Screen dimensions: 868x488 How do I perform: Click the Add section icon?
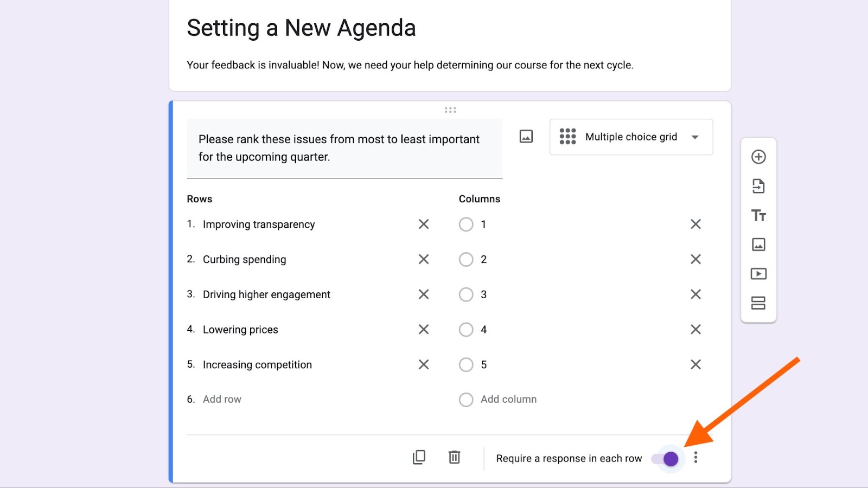coord(758,303)
